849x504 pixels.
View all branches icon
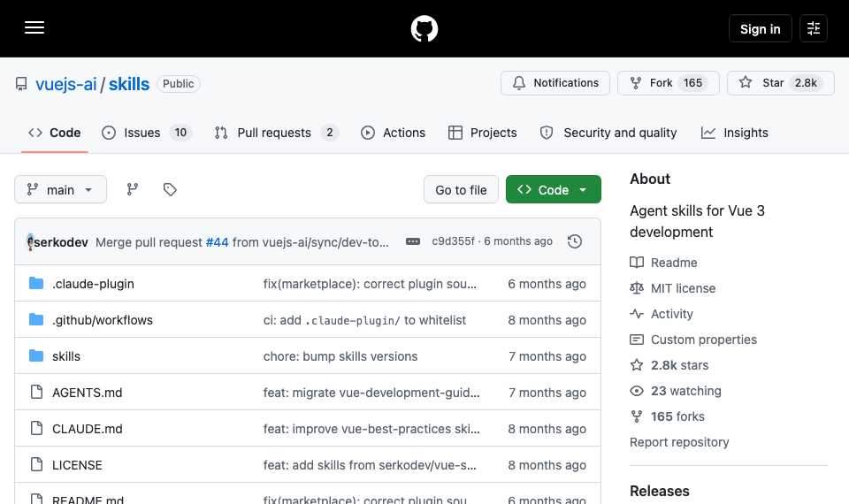click(x=132, y=189)
